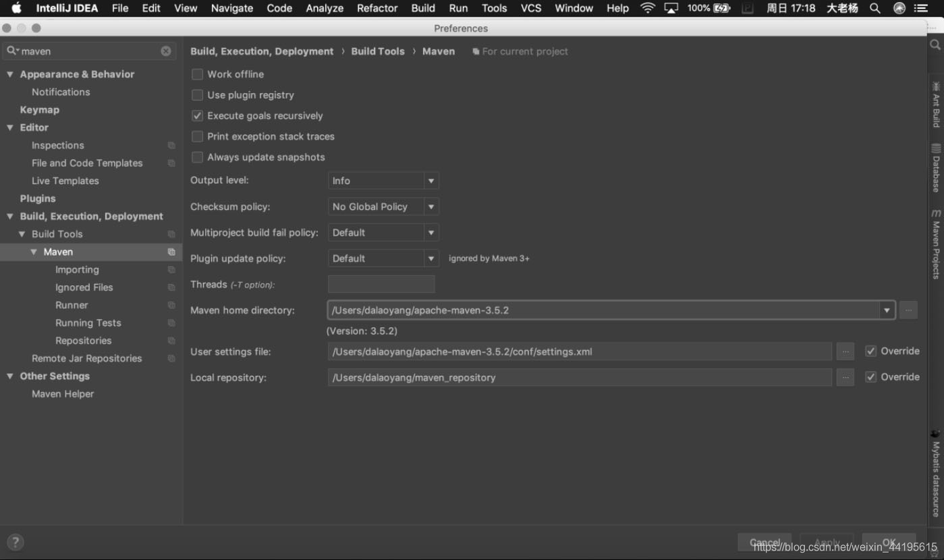Click project-level icon beside Repositories row
This screenshot has width=944, height=560.
pyautogui.click(x=171, y=341)
